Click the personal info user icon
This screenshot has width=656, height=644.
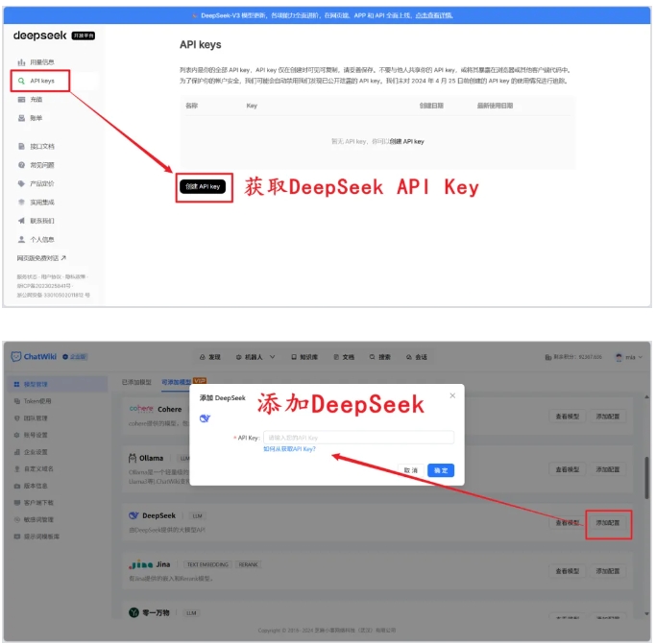pyautogui.click(x=21, y=239)
